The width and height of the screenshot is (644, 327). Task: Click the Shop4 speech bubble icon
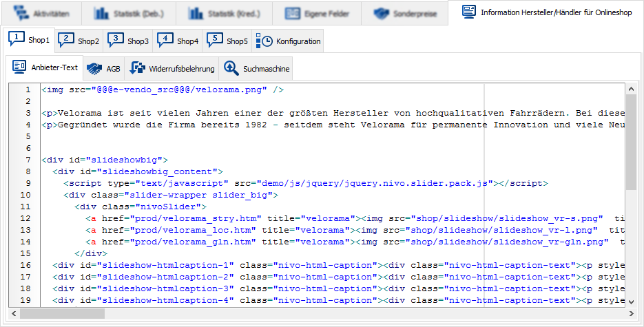(165, 40)
